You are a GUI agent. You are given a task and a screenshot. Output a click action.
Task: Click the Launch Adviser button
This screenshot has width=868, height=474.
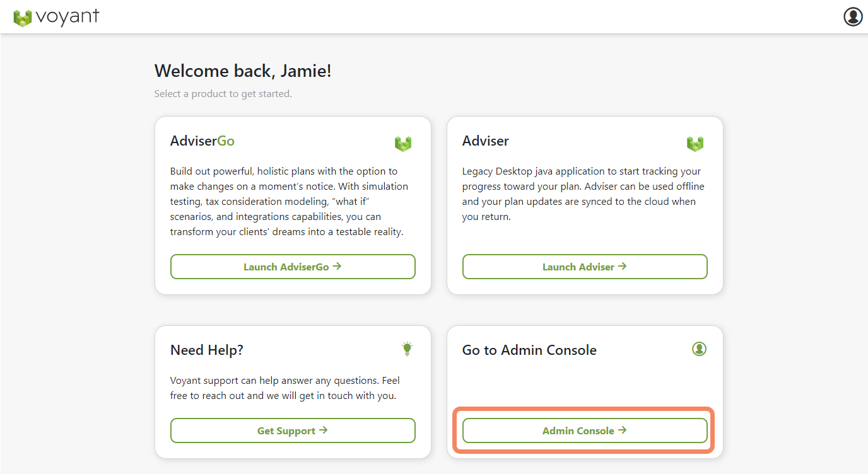pos(585,267)
